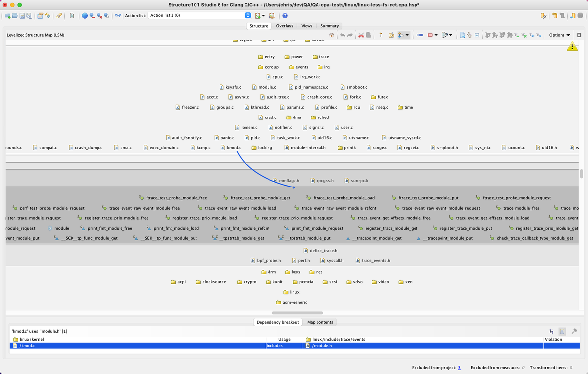
Task: Click the up arrow icon in the LSM toolbar
Action: tap(381, 35)
